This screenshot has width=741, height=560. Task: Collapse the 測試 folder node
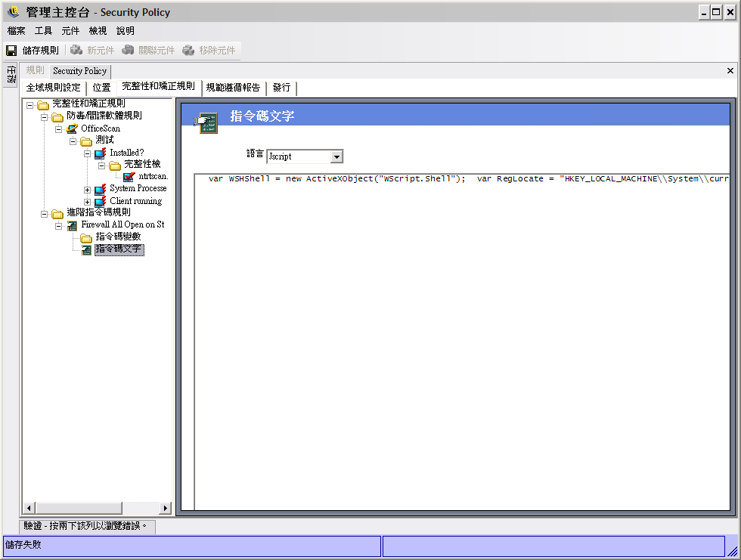point(73,141)
